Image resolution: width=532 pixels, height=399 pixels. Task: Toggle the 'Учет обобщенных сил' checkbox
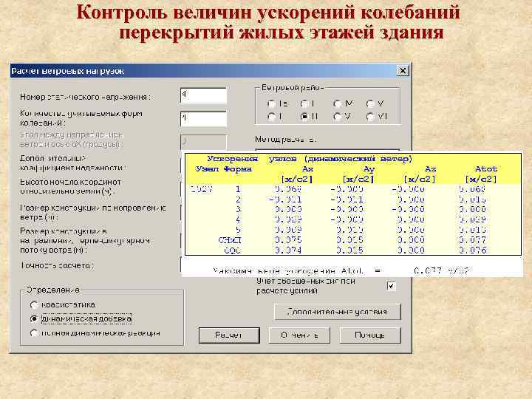coord(391,286)
